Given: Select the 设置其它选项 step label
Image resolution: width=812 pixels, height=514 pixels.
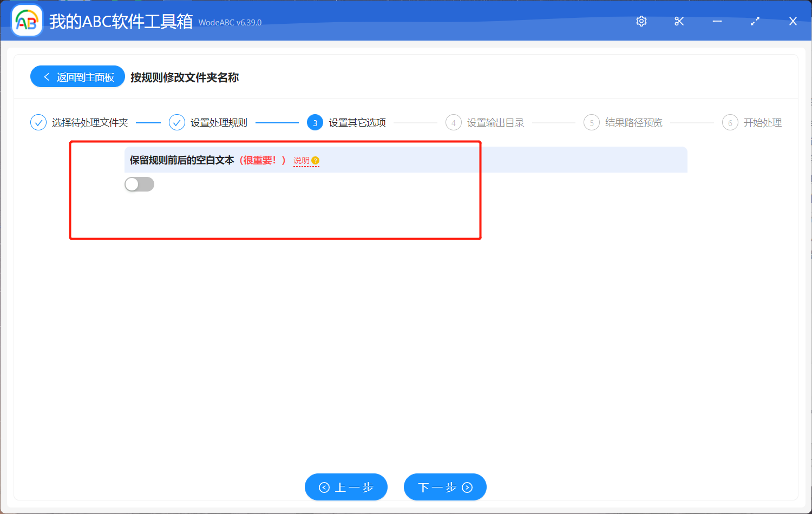Looking at the screenshot, I should tap(358, 122).
